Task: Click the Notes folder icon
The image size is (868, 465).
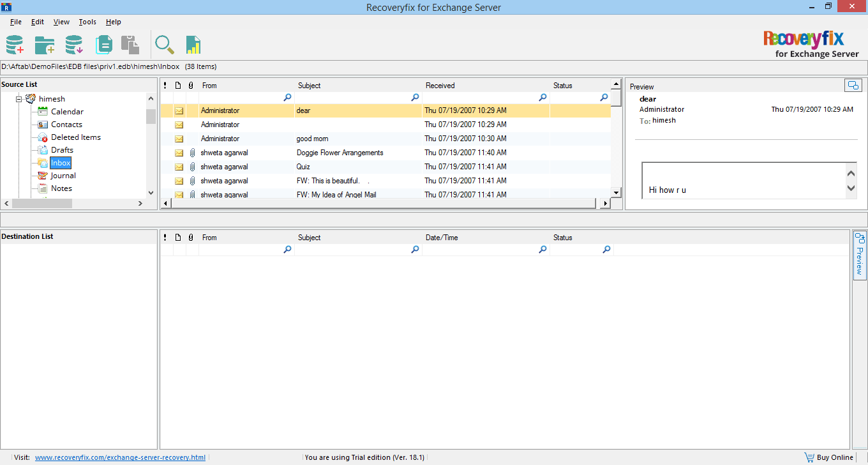Action: 43,188
